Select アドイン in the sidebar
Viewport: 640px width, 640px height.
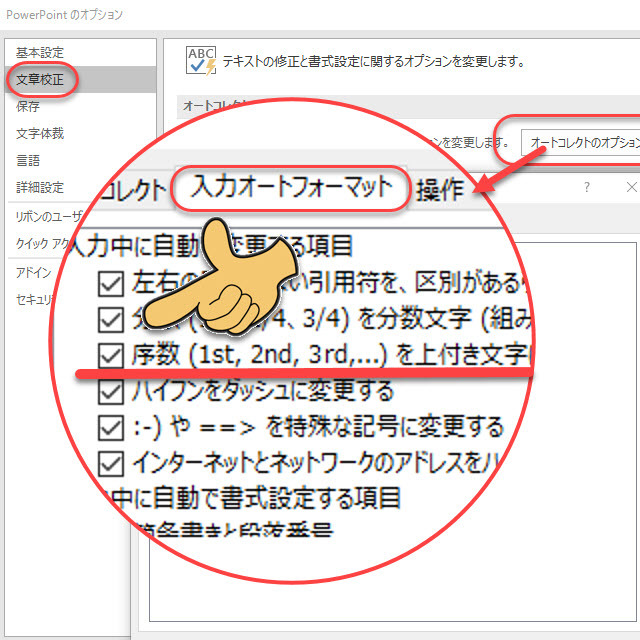pos(33,272)
